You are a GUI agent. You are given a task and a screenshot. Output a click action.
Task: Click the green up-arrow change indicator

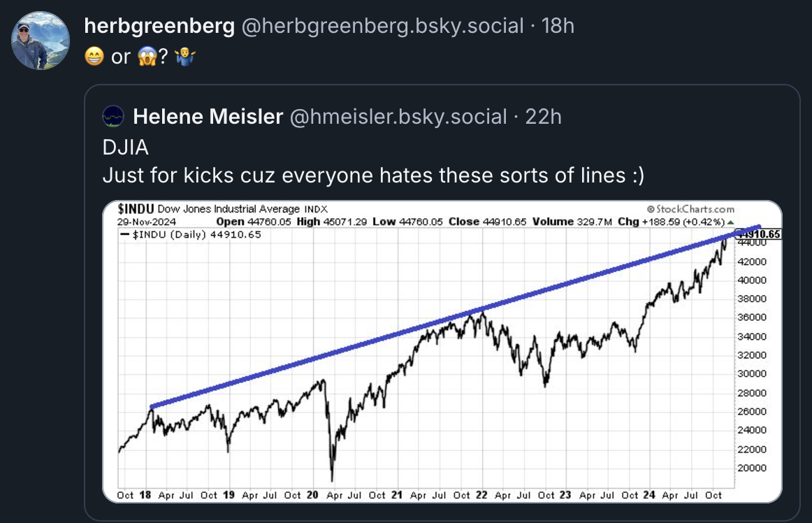click(731, 222)
